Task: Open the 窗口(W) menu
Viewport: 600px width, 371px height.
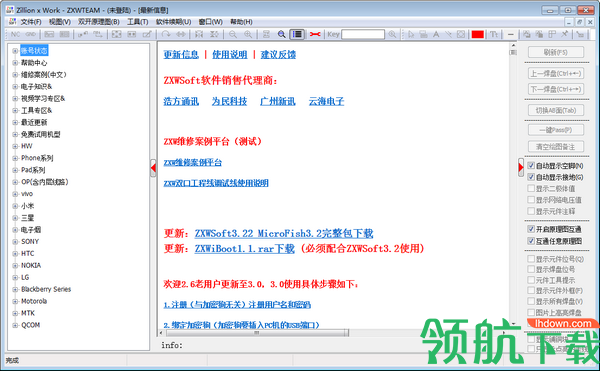Action: coord(210,22)
